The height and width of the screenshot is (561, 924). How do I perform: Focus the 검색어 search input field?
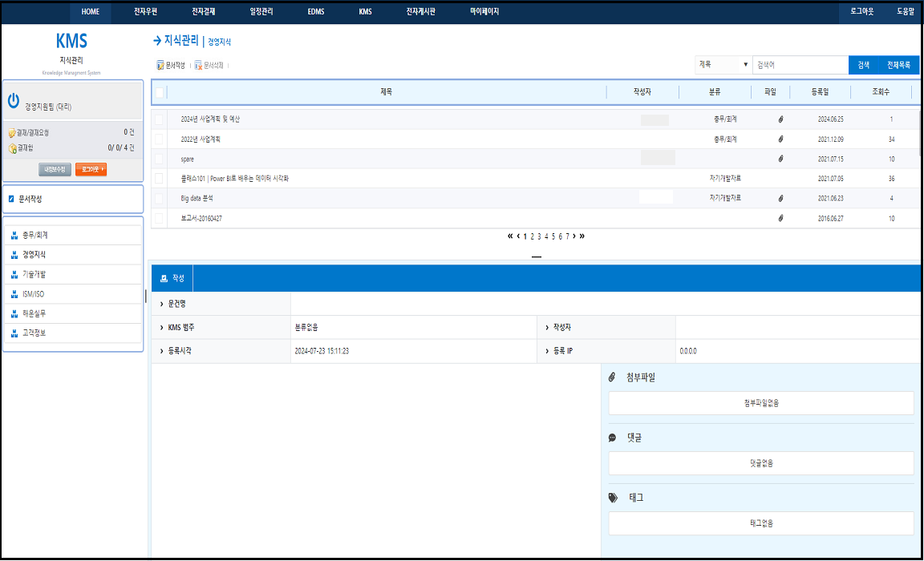pyautogui.click(x=800, y=66)
